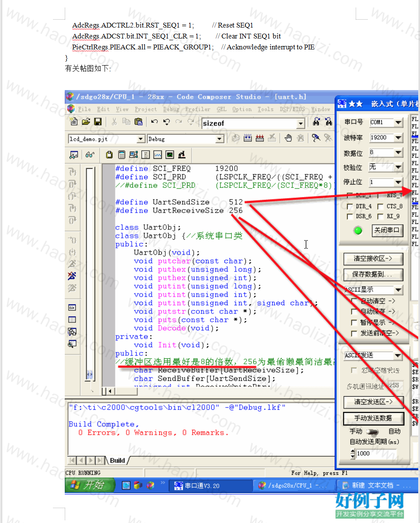Click the Cut scissors icon
Image resolution: width=420 pixels, height=523 pixels.
[x=114, y=122]
